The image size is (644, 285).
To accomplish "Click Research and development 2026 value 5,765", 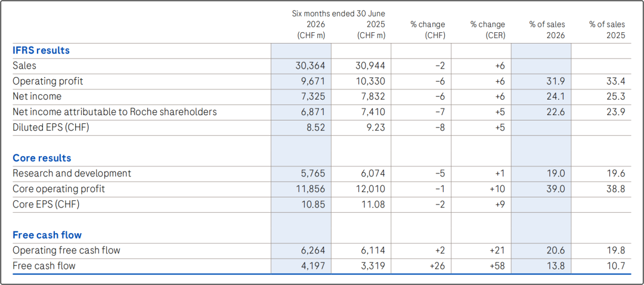I will click(x=311, y=174).
